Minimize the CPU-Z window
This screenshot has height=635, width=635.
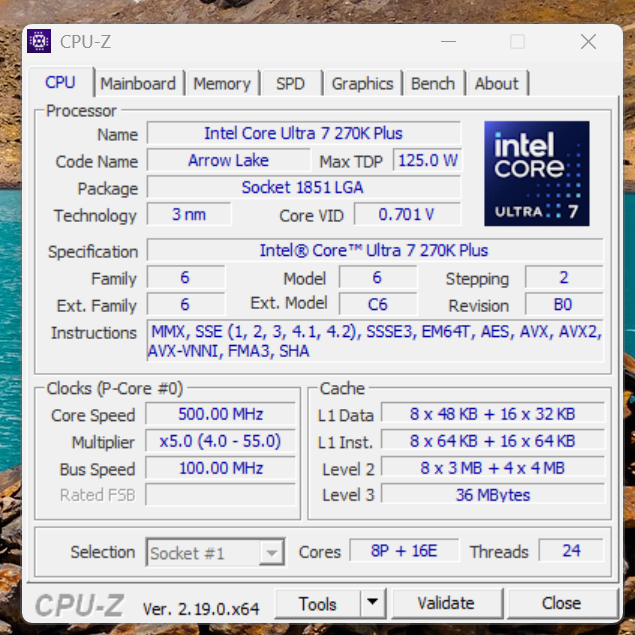pos(448,41)
